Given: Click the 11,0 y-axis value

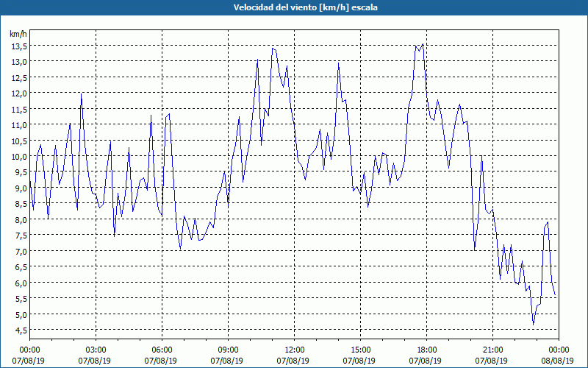Looking at the screenshot, I should coord(19,125).
